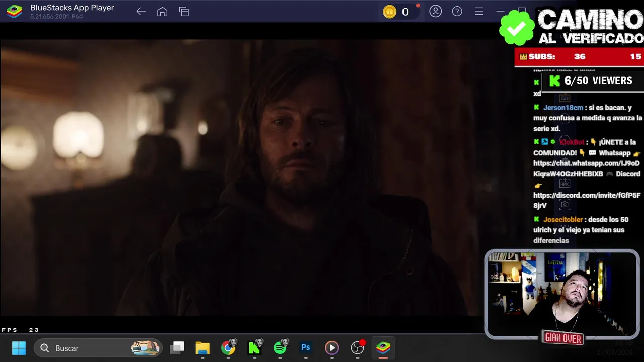Image resolution: width=644 pixels, height=362 pixels.
Task: Click the GIAN OVER name label
Action: click(562, 338)
